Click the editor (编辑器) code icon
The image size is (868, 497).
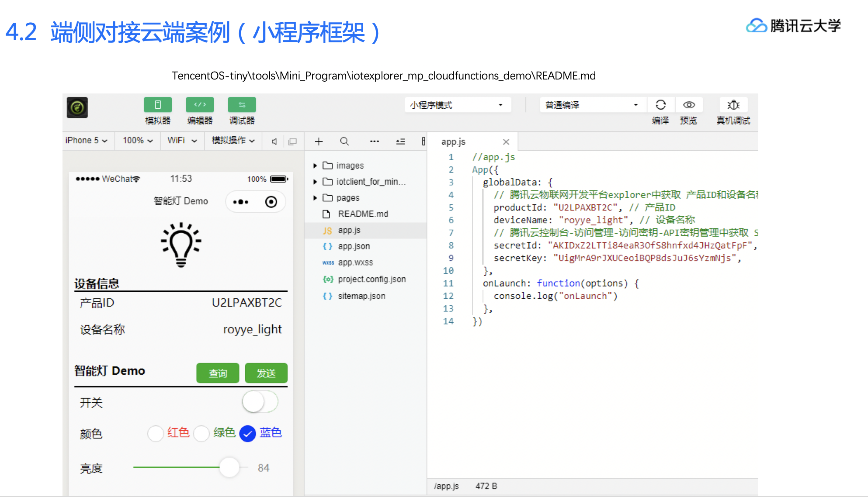[200, 105]
